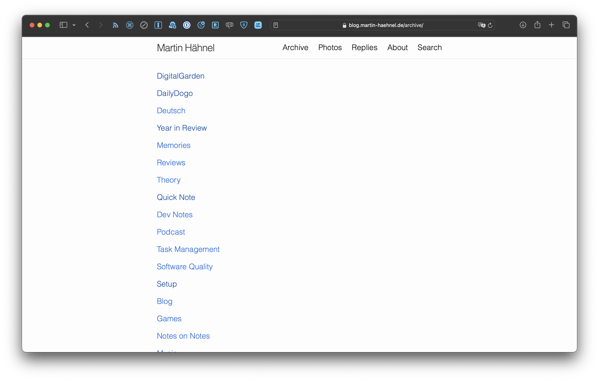The image size is (599, 381).
Task: Open the Blog category link
Action: pyautogui.click(x=164, y=301)
